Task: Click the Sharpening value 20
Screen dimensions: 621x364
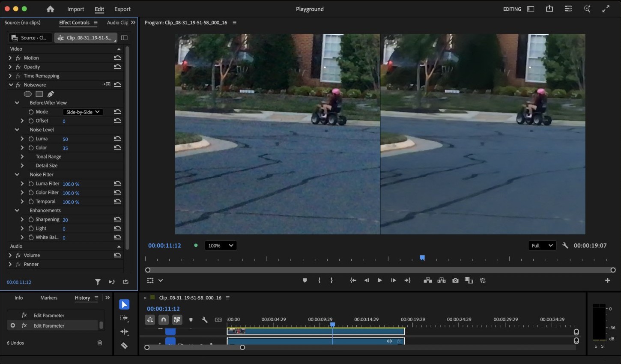Action: pyautogui.click(x=65, y=220)
